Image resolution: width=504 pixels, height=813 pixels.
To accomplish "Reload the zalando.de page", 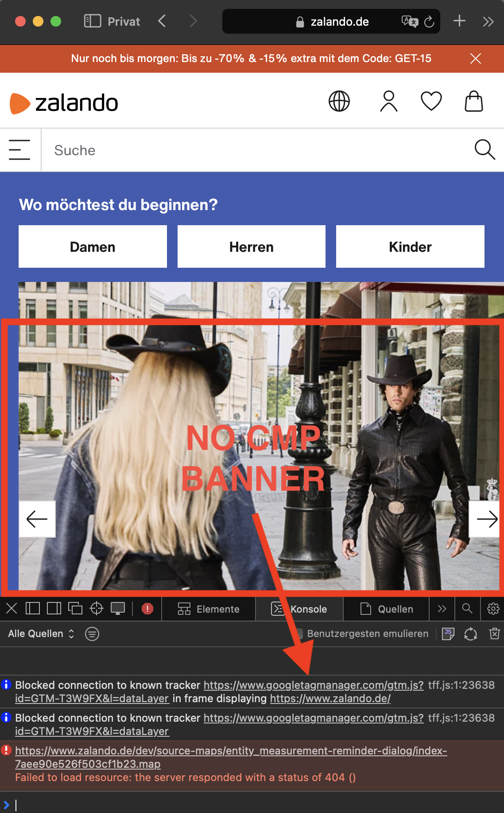I will coord(429,21).
